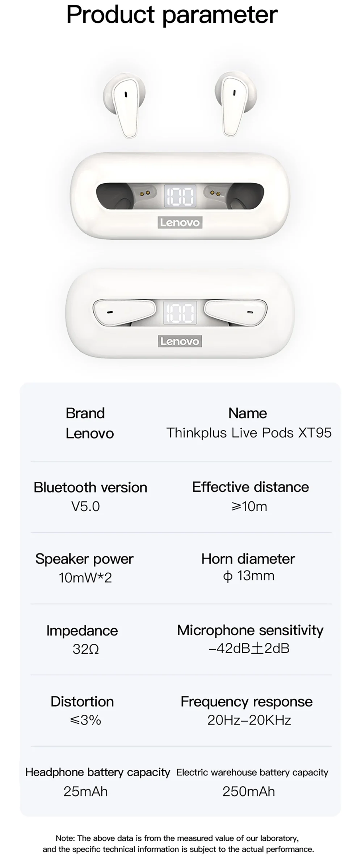Click the Frequency response 20Hz–20KHz value
The height and width of the screenshot is (868, 362).
coord(249,720)
